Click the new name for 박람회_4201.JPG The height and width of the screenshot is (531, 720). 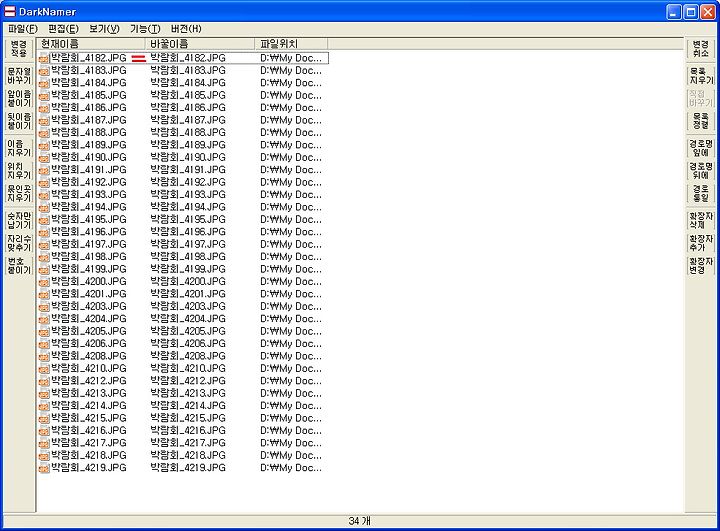click(188, 294)
